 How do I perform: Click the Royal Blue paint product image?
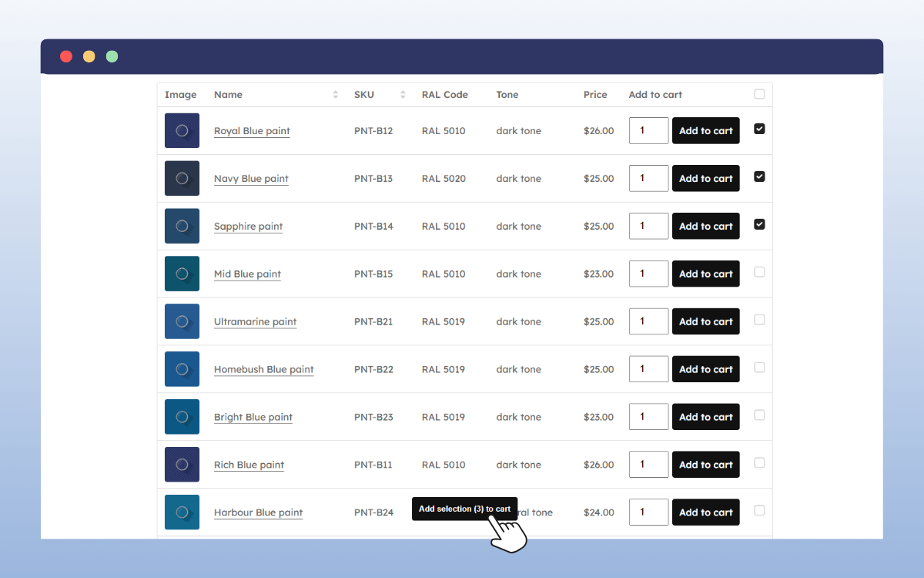pyautogui.click(x=182, y=131)
